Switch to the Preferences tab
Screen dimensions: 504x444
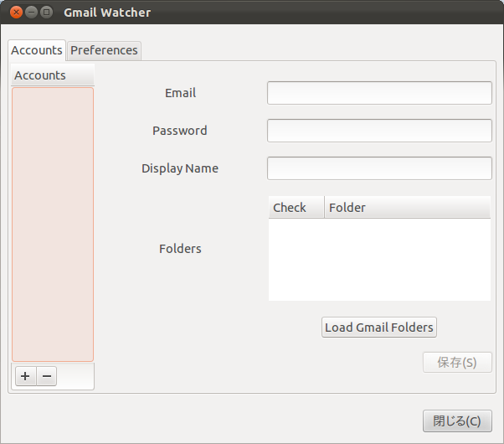click(104, 50)
